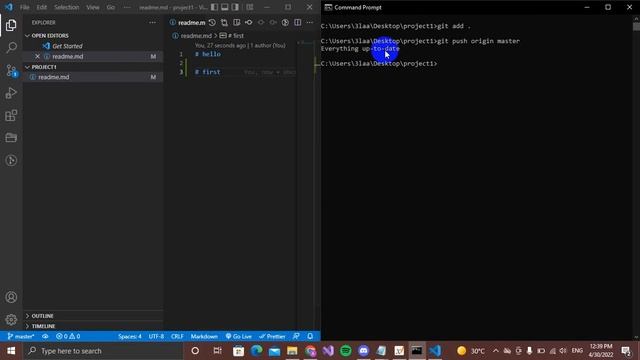Viewport: 640px width, 360px height.
Task: Toggle bottom panel from title bar
Action: [225, 7]
